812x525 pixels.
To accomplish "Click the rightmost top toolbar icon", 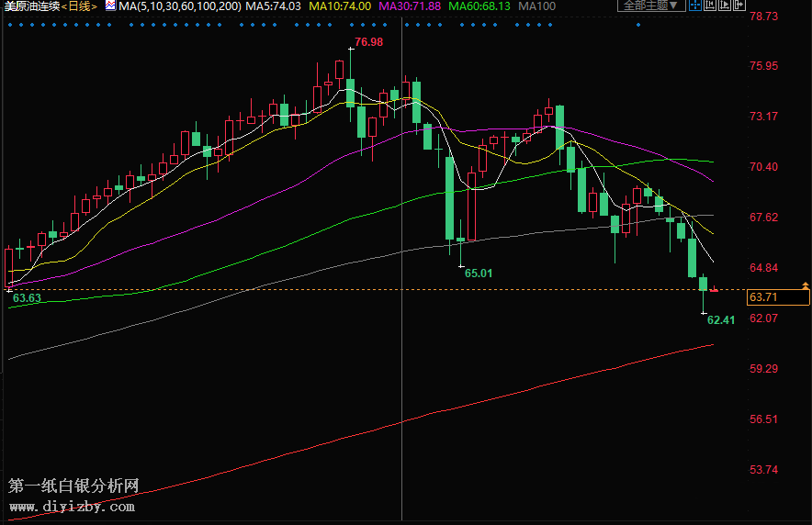I will [739, 5].
